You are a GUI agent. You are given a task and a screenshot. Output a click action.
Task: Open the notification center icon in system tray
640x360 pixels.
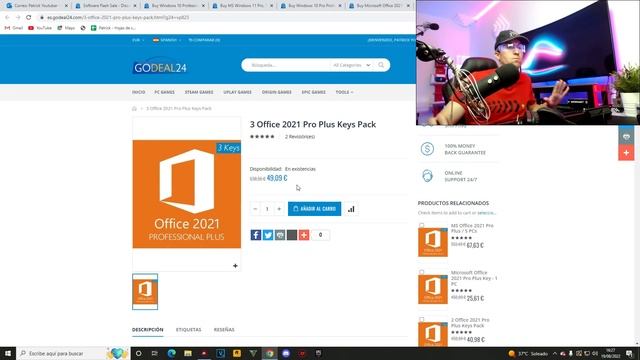[x=629, y=353]
